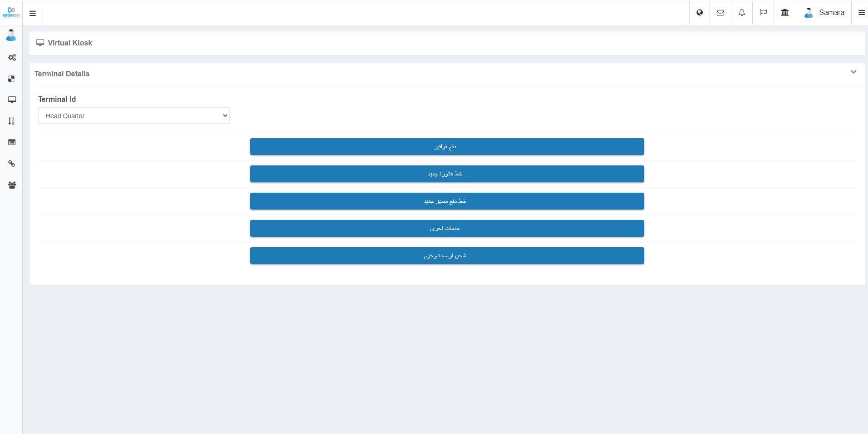This screenshot has width=868, height=434.
Task: Click the bank building icon
Action: pos(784,13)
